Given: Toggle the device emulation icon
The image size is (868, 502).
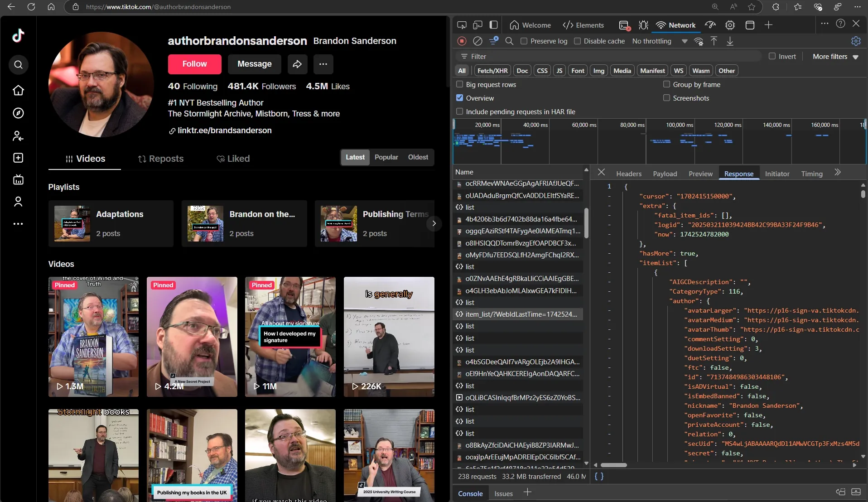Looking at the screenshot, I should tap(477, 25).
